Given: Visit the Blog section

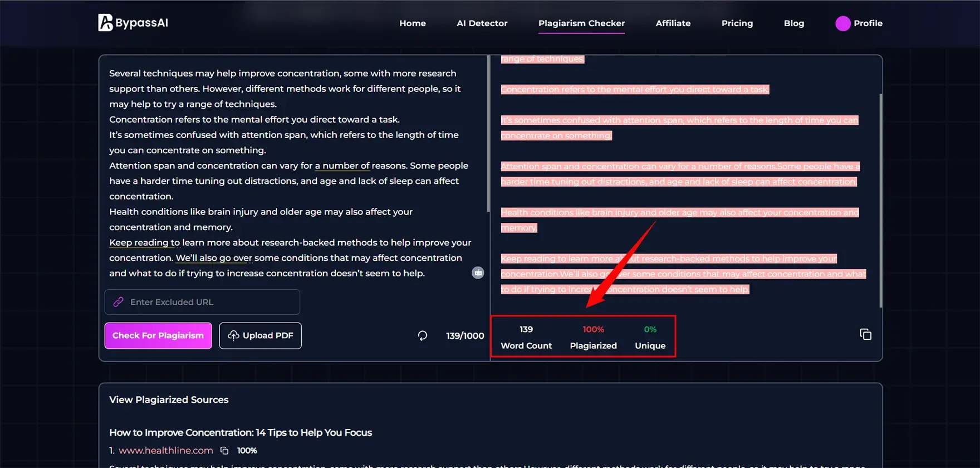Looking at the screenshot, I should click(x=793, y=23).
